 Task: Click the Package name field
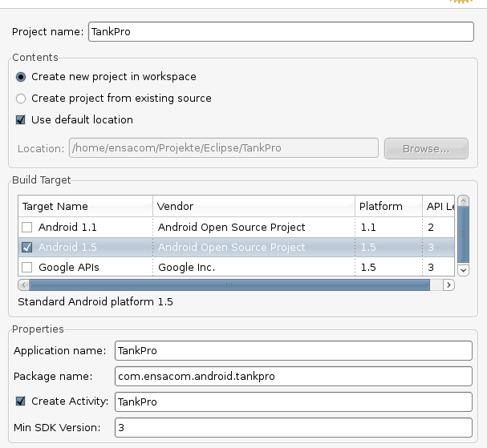pos(294,376)
